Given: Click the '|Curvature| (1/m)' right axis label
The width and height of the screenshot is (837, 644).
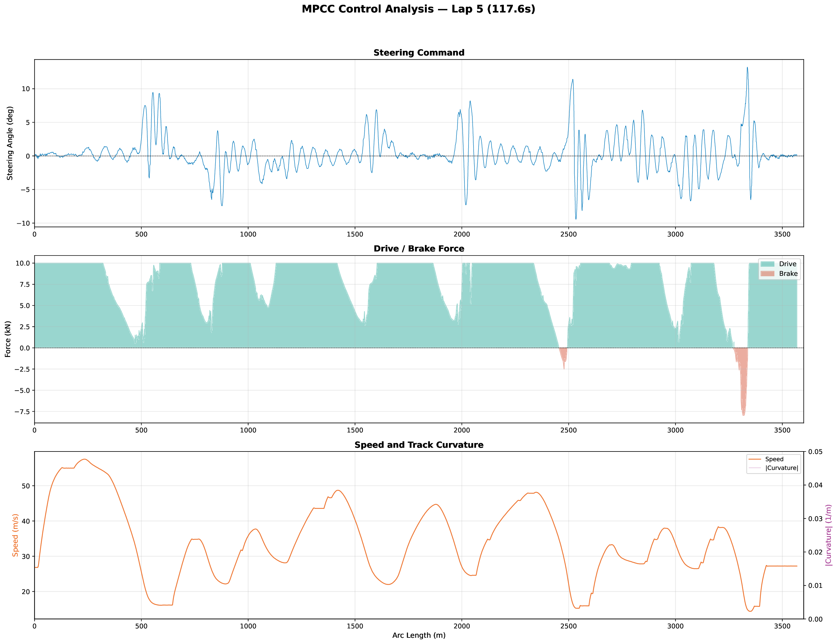Looking at the screenshot, I should pos(829,535).
